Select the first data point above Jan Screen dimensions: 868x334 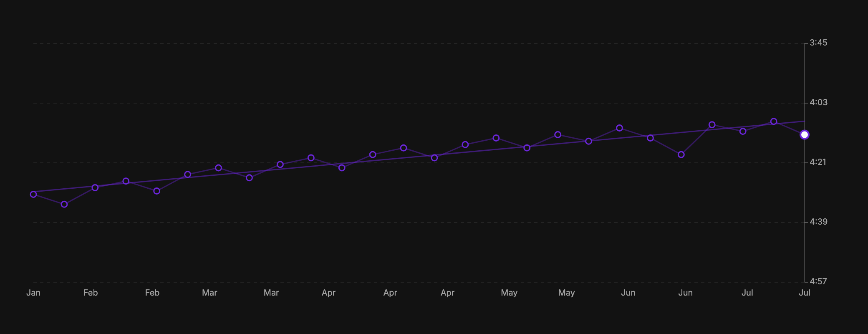[33, 195]
